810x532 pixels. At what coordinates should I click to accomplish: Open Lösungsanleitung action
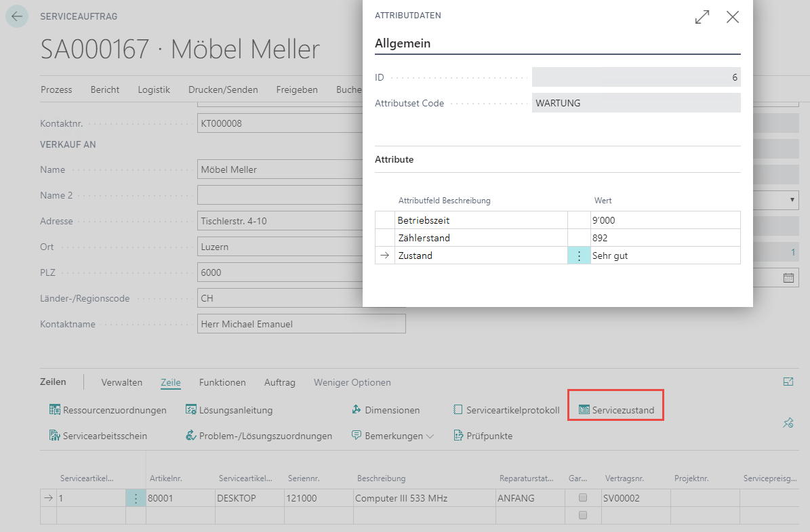pos(229,410)
